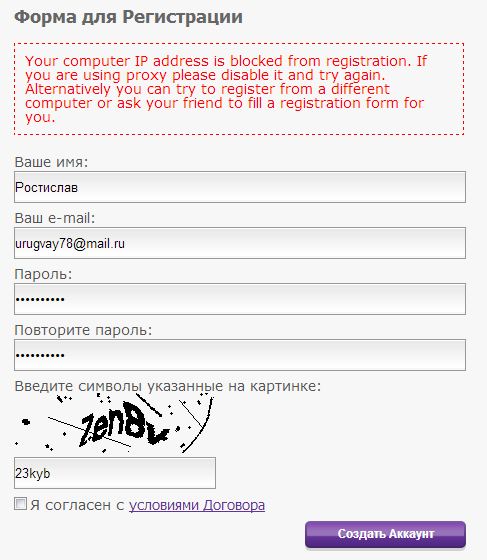This screenshot has width=487, height=560.
Task: Focus the e-mail field with urugvay78@mail.ru
Action: coord(240,243)
